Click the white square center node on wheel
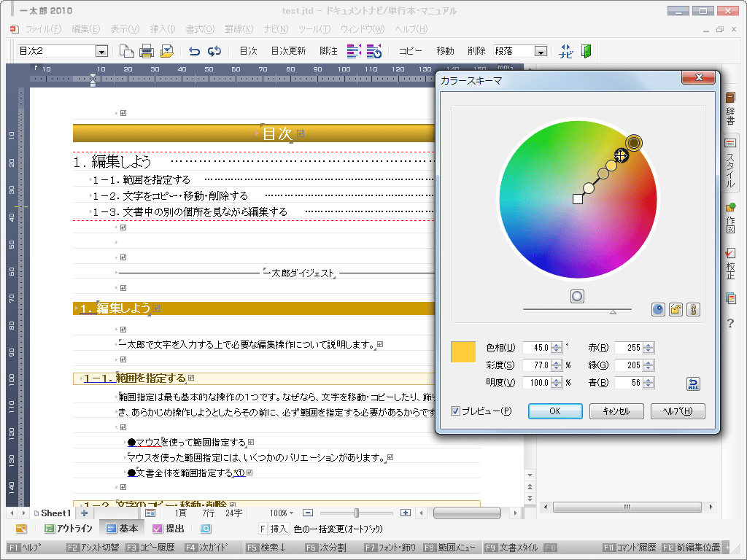This screenshot has height=560, width=747. pyautogui.click(x=578, y=198)
